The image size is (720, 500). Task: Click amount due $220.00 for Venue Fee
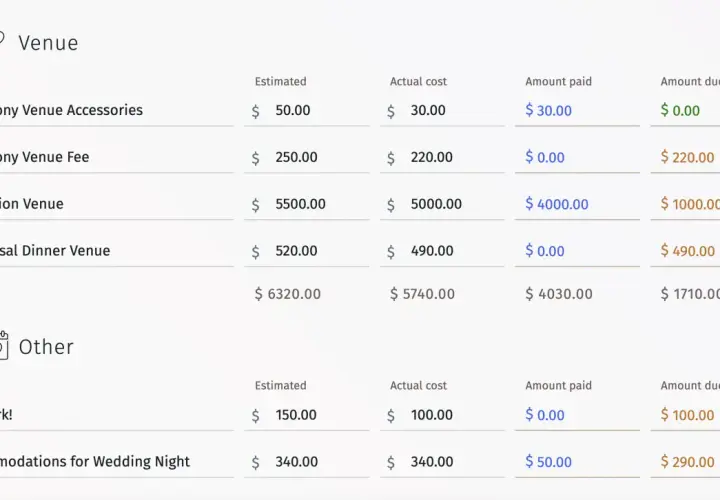click(x=685, y=157)
